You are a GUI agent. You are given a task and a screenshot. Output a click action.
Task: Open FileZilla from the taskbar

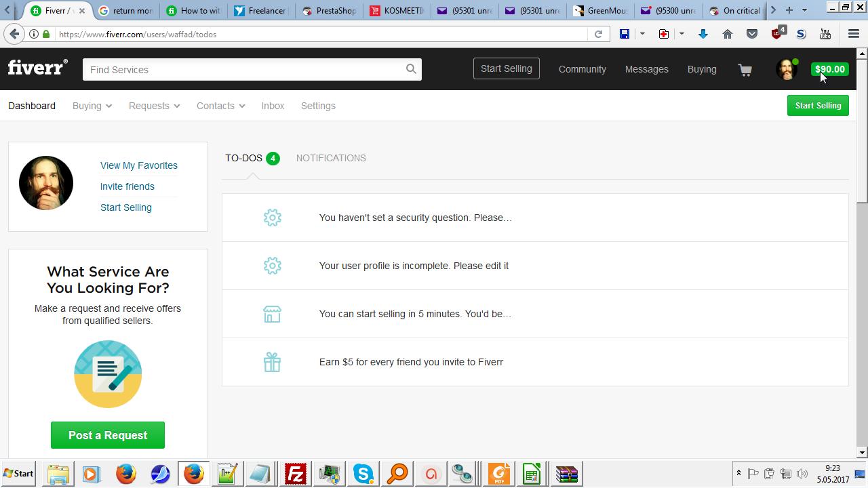[x=296, y=474]
